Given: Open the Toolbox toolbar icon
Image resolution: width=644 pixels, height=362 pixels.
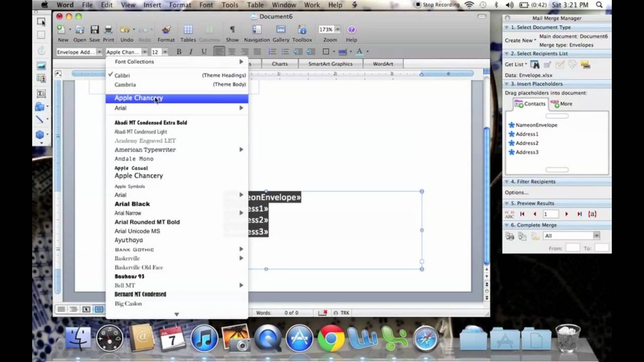Looking at the screenshot, I should pyautogui.click(x=302, y=30).
